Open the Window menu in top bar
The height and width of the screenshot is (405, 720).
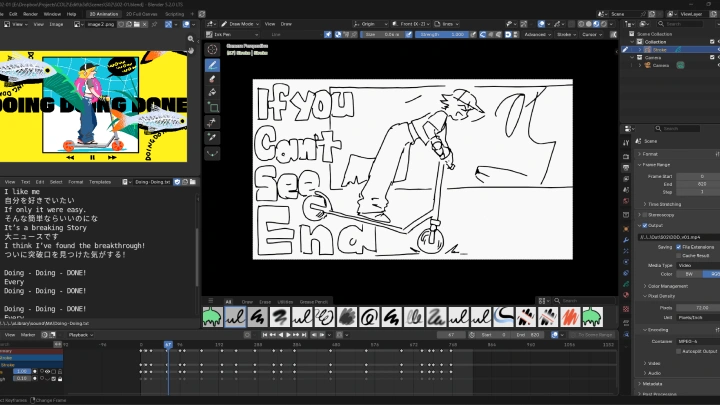(52, 14)
